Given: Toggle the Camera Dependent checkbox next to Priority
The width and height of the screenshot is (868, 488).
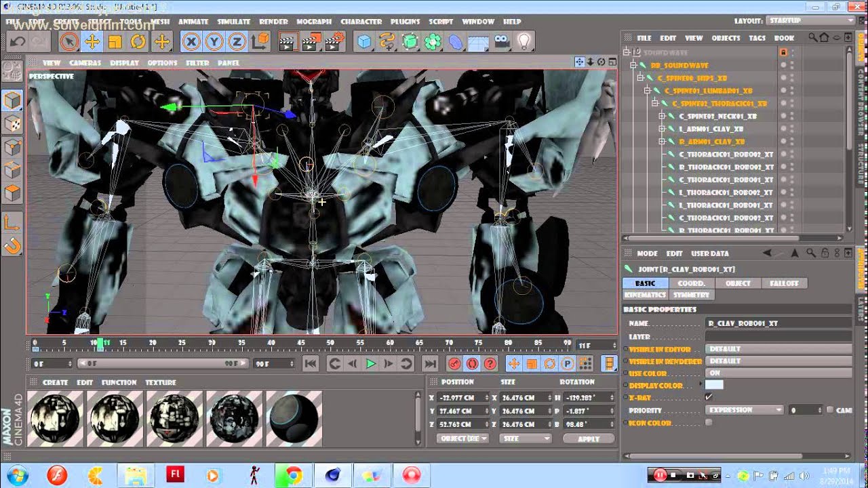Looking at the screenshot, I should point(830,410).
